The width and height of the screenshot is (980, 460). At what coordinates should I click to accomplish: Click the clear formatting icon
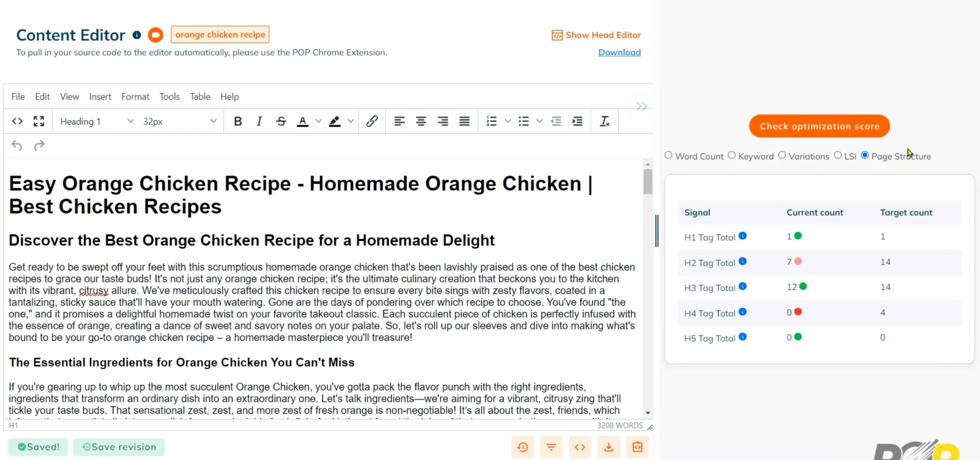pyautogui.click(x=604, y=121)
